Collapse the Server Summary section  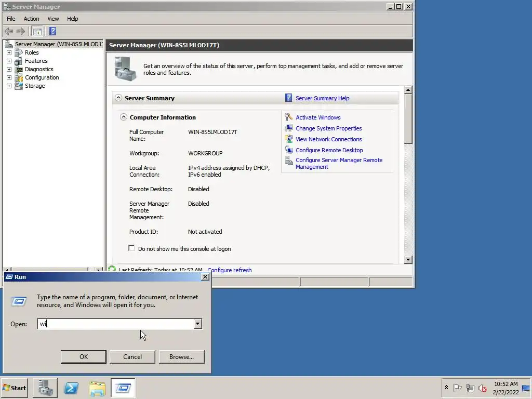[x=118, y=98]
